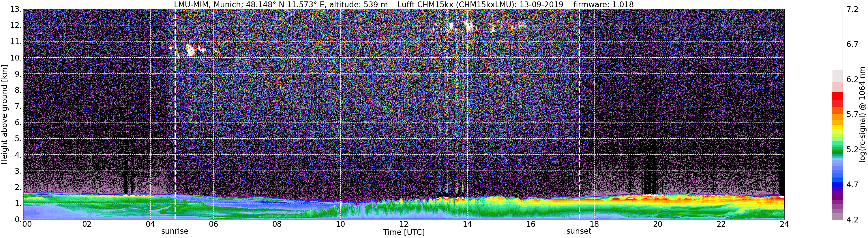The width and height of the screenshot is (868, 238).
Task: Click the colorbar tick label '6.7'
Action: 852,44
